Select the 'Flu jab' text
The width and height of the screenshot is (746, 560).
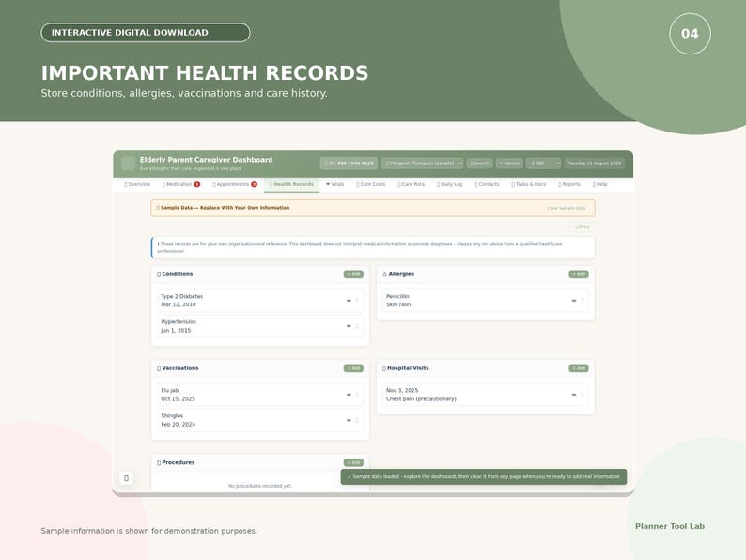pyautogui.click(x=170, y=390)
